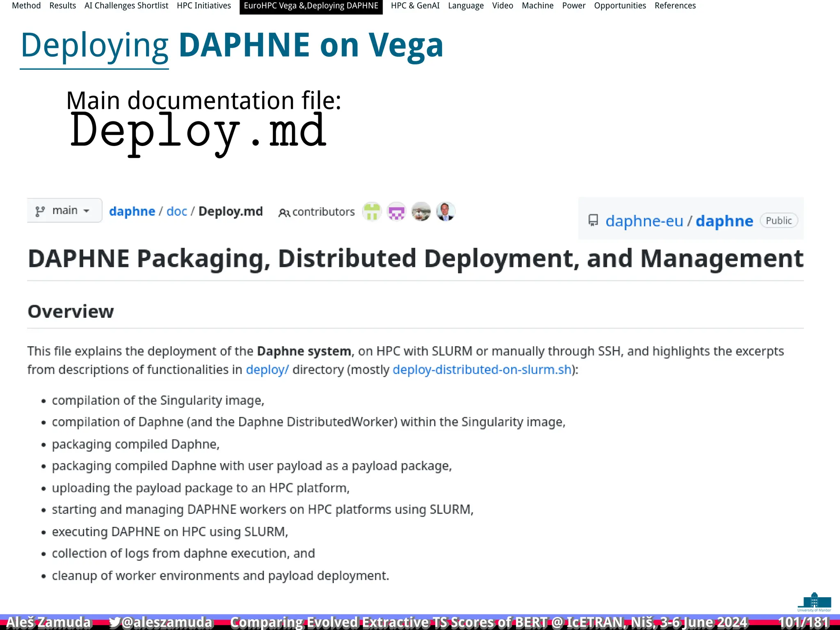This screenshot has height=630, width=840.
Task: Click the University of Maribor logo
Action: 814,602
